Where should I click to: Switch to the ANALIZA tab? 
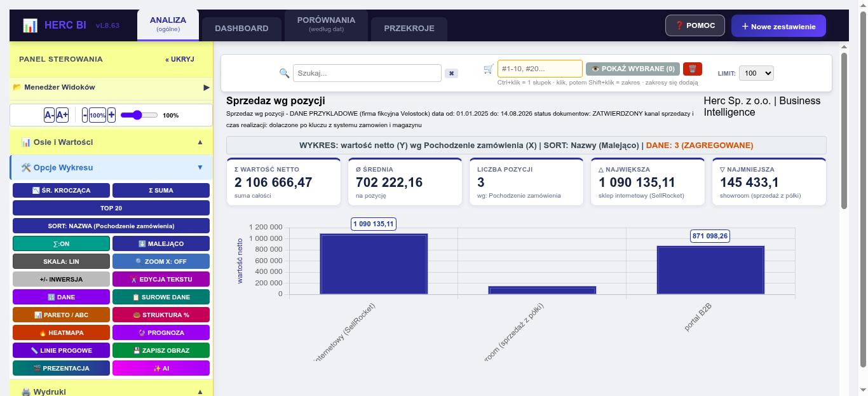(168, 24)
